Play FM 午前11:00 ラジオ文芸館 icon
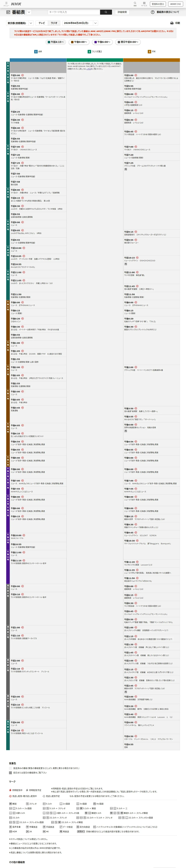The width and height of the screenshot is (186, 868). pyautogui.click(x=137, y=272)
